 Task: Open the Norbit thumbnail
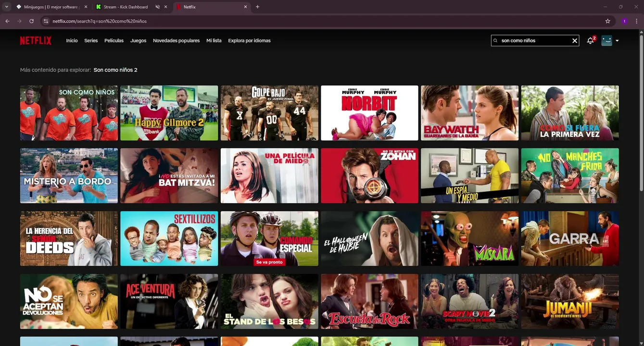point(369,113)
